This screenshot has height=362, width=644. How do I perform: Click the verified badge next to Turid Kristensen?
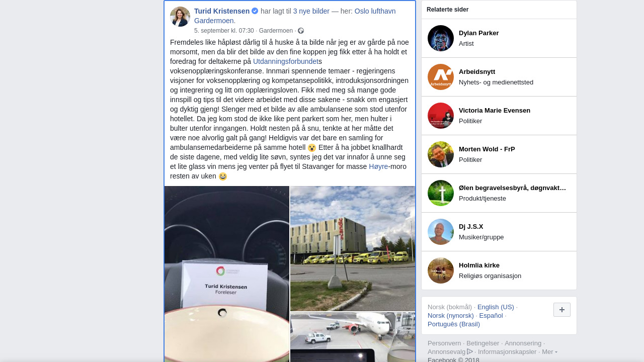[255, 11]
